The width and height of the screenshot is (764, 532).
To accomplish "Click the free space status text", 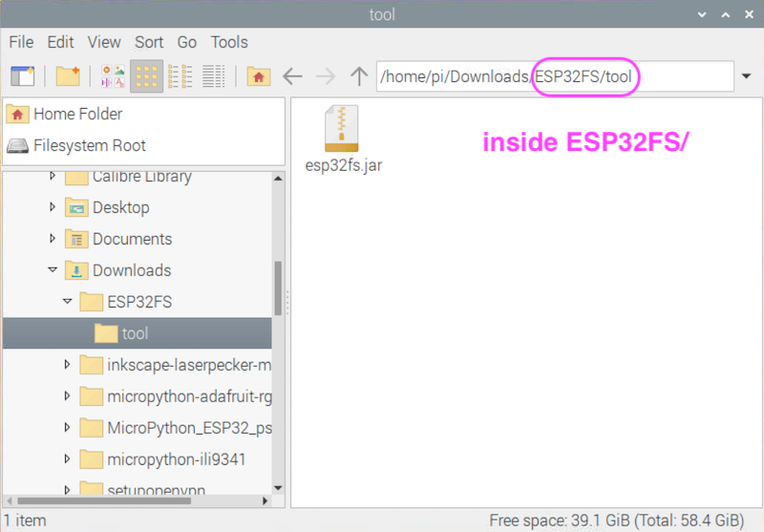I will 616,521.
